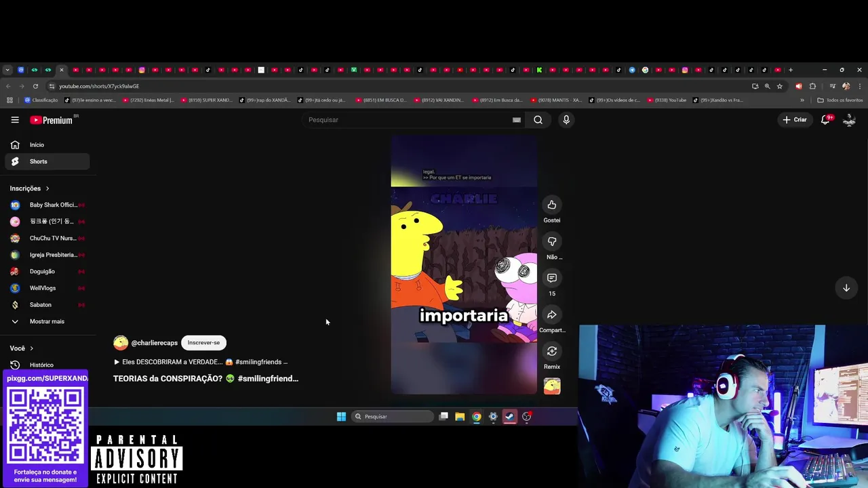Screen dimensions: 868x488
Task: Open the on-screen keyboard icon in search
Action: (517, 120)
